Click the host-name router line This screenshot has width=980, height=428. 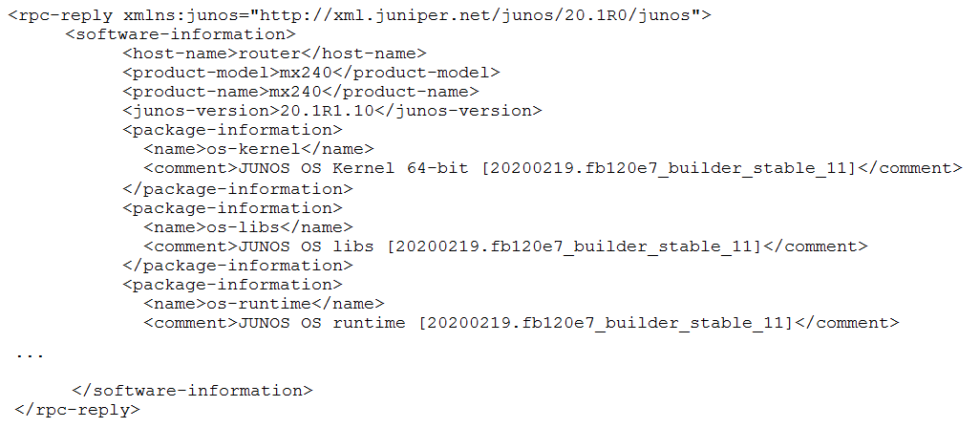(274, 53)
